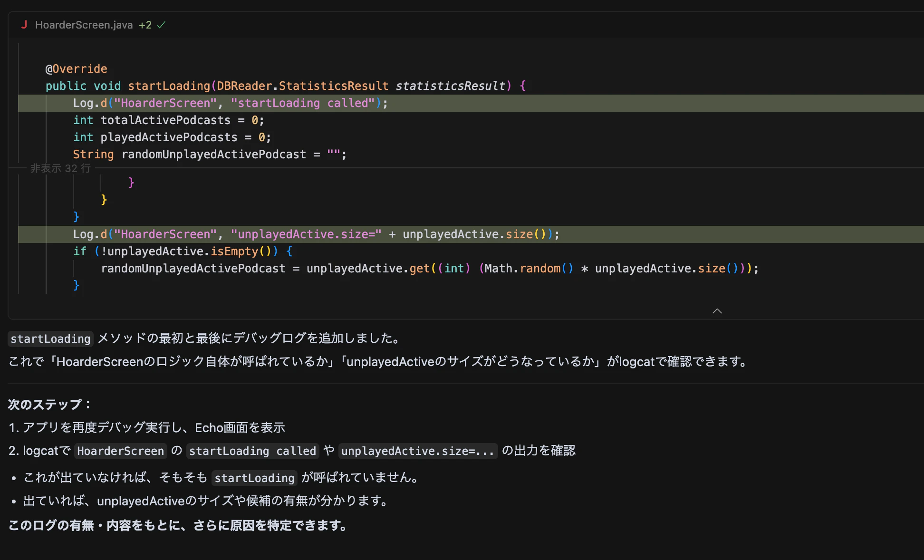Select the highlighted "startLoading called" Log.d line
Image resolution: width=924 pixels, height=560 pixels.
pyautogui.click(x=231, y=103)
